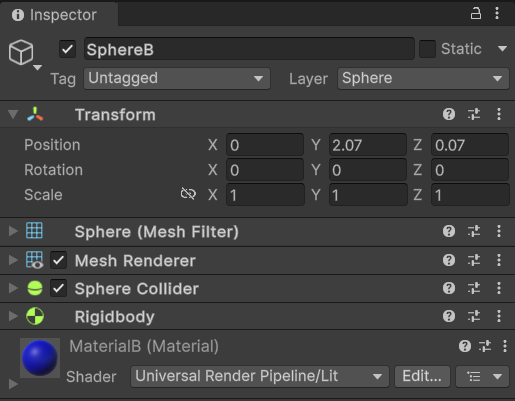Click the shader Edit... button

point(422,377)
